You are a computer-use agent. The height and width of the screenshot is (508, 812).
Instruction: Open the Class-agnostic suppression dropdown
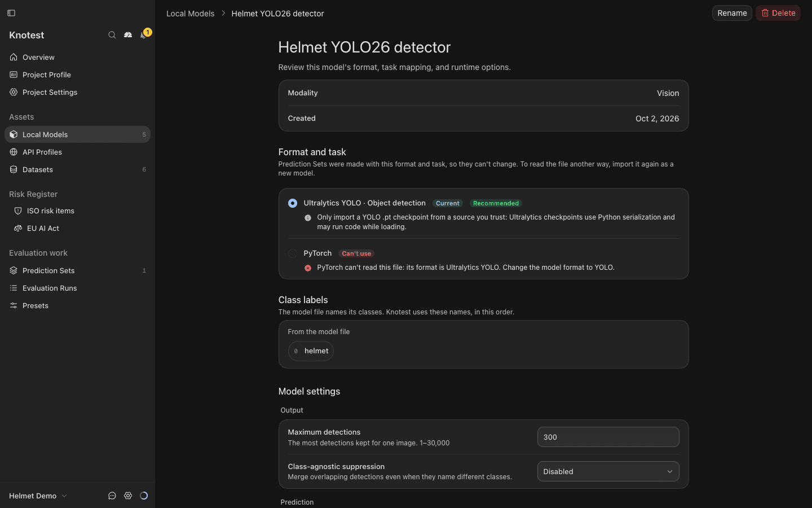point(608,471)
